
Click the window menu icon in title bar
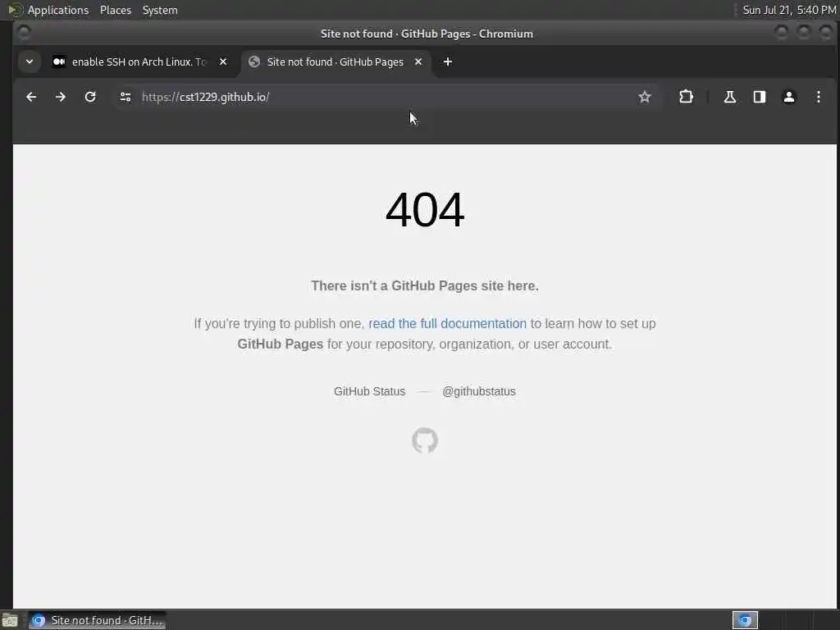[x=24, y=33]
